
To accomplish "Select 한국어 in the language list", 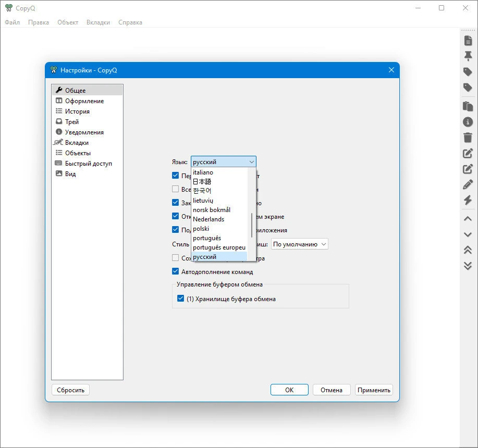I will pyautogui.click(x=219, y=191).
